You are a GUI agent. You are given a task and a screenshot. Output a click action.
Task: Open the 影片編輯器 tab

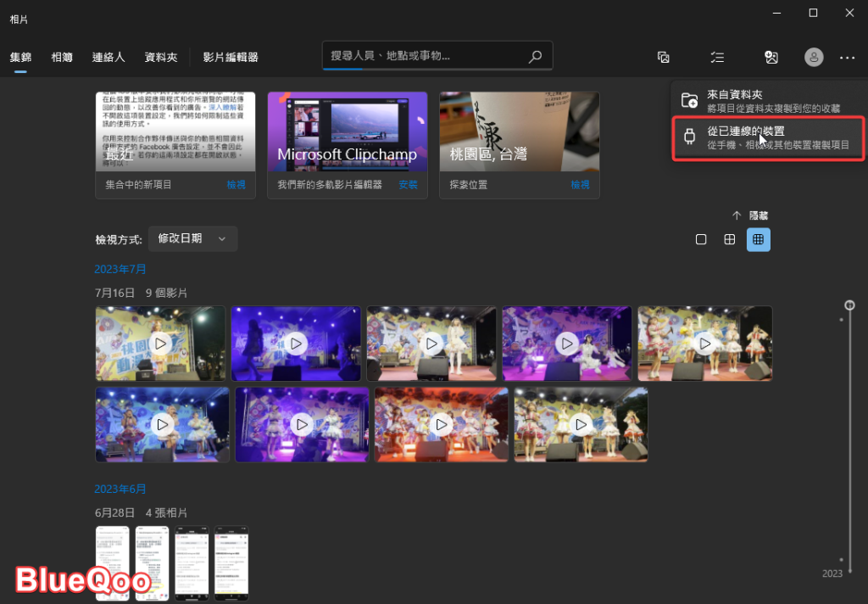(231, 58)
